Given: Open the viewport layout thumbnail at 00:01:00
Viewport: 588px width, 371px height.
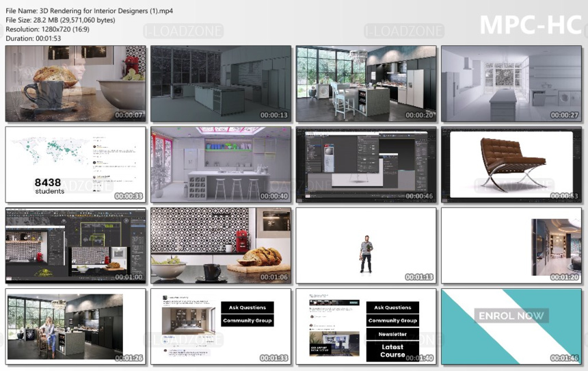Looking at the screenshot, I should pyautogui.click(x=76, y=246).
